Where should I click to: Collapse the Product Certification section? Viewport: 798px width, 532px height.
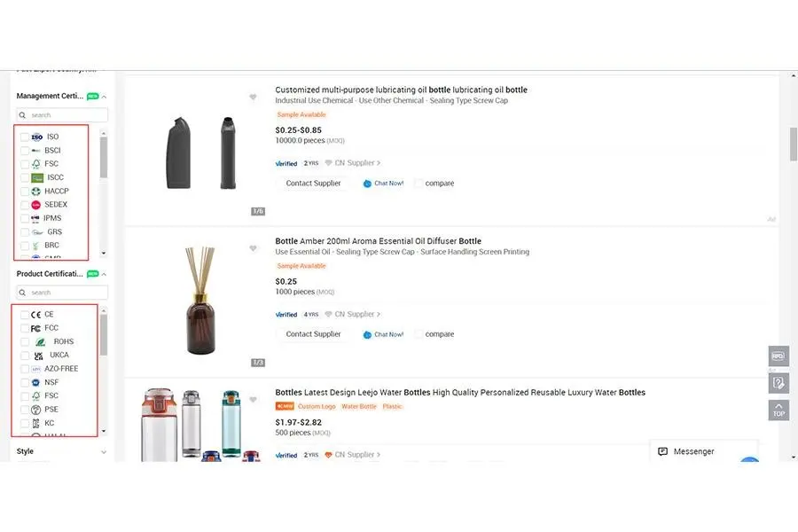click(x=104, y=273)
